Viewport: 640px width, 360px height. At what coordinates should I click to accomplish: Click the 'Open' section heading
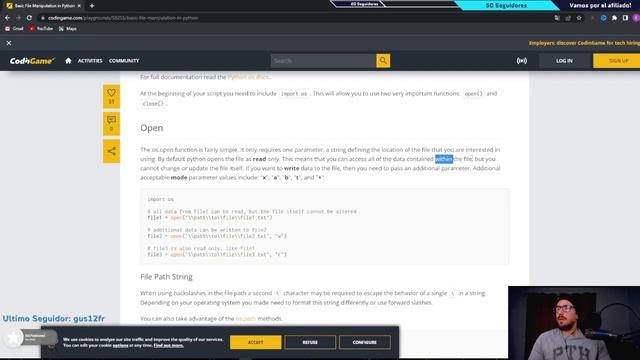(x=151, y=128)
